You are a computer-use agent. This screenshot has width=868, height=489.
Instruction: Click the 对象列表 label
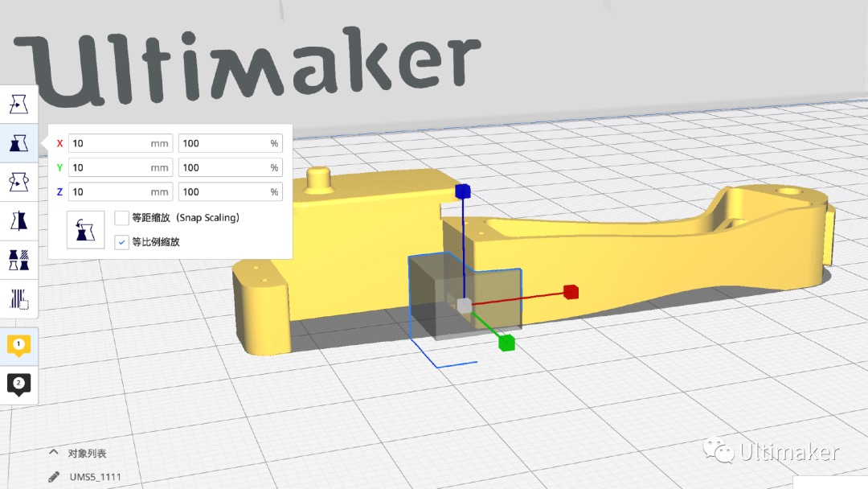(x=87, y=453)
